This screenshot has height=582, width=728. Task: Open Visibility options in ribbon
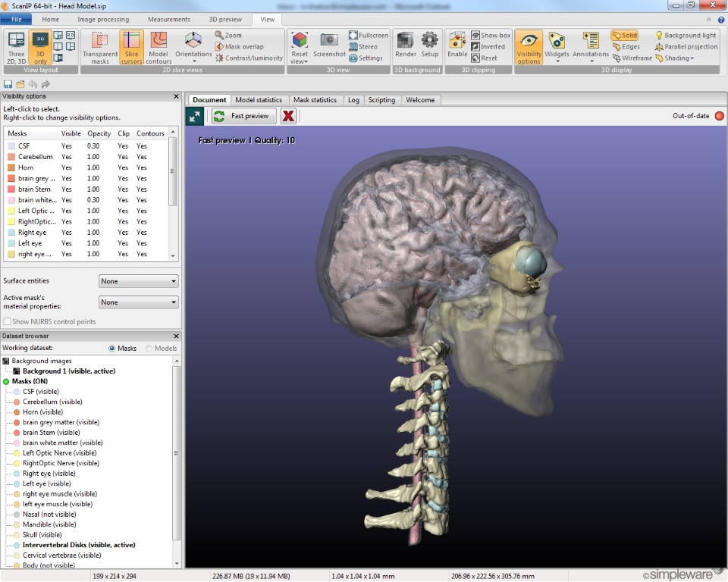(529, 48)
